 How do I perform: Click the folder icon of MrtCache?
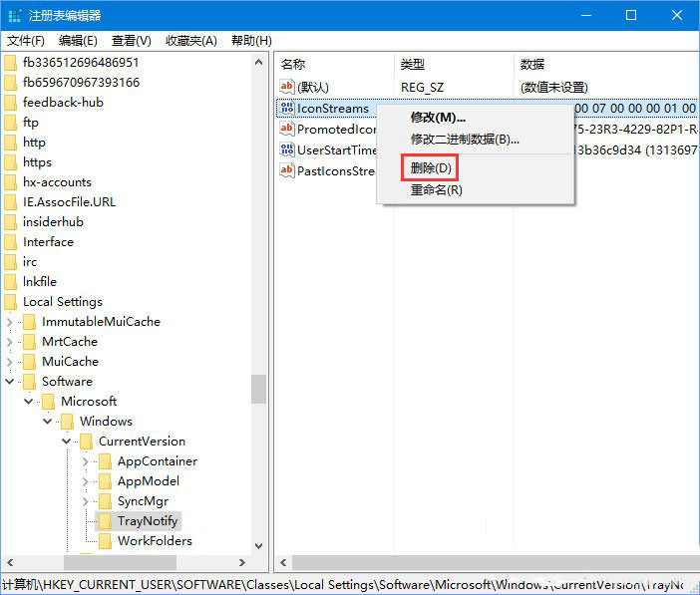30,342
